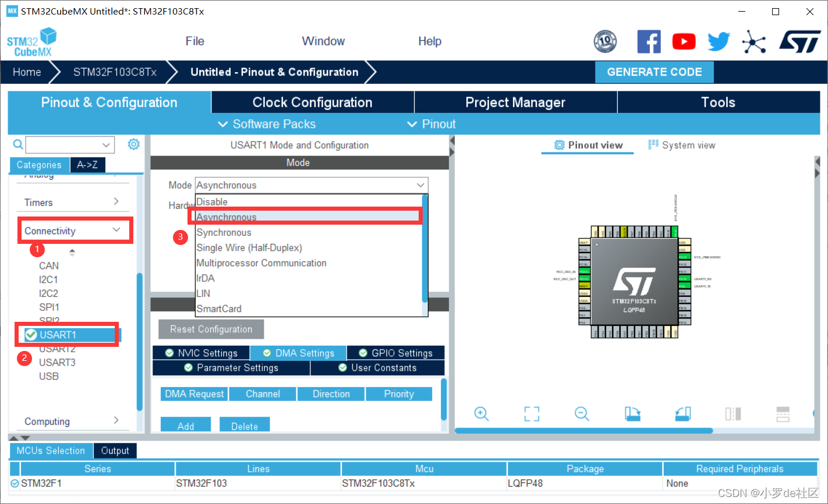This screenshot has width=828, height=504.
Task: Rotate the chip view counterclockwise
Action: [x=683, y=414]
